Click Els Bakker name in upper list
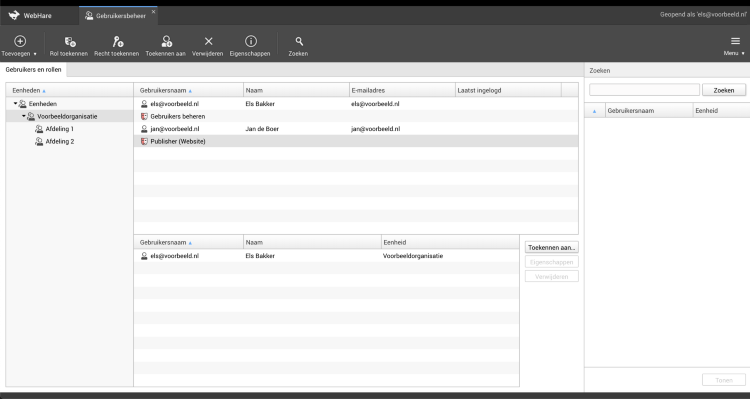This screenshot has width=750, height=399. 260,104
